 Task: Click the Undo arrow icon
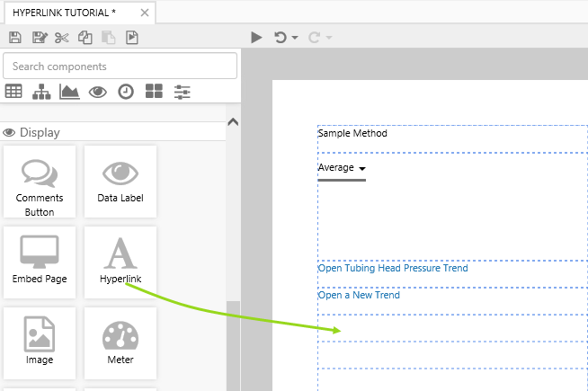pyautogui.click(x=280, y=38)
